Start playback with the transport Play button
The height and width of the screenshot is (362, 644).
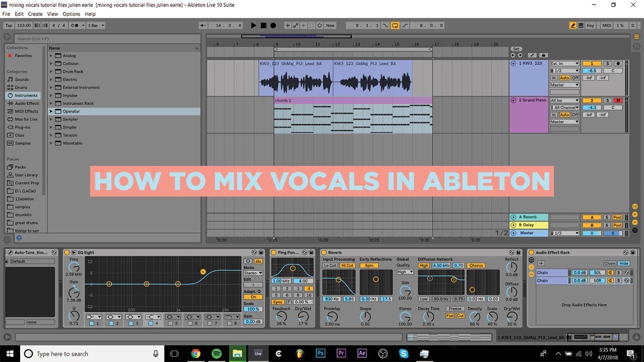tap(253, 25)
